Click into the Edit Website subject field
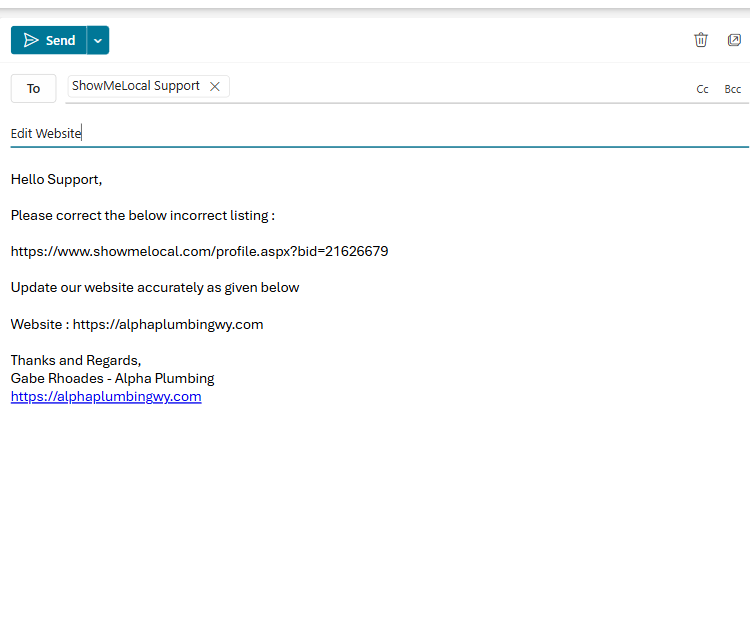This screenshot has height=635, width=750. [x=379, y=133]
